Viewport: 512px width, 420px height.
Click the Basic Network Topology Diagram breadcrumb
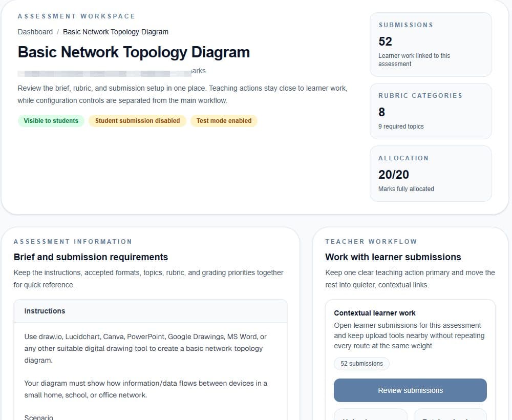coord(116,32)
